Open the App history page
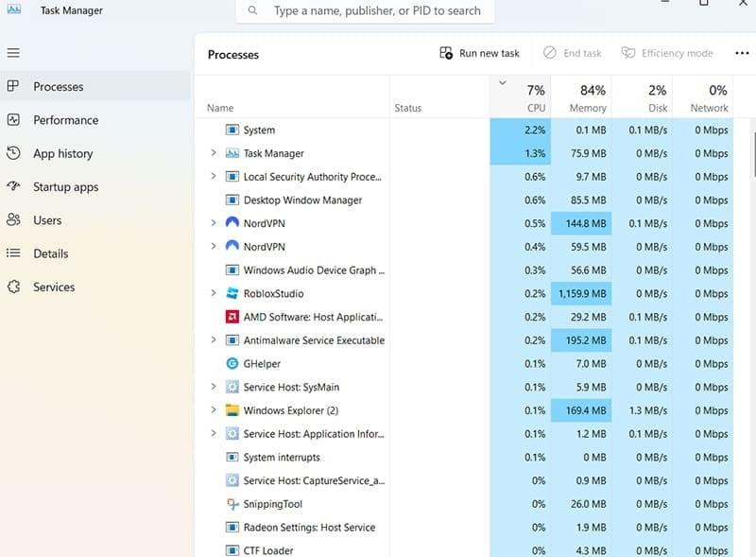The image size is (756, 557). [95, 153]
